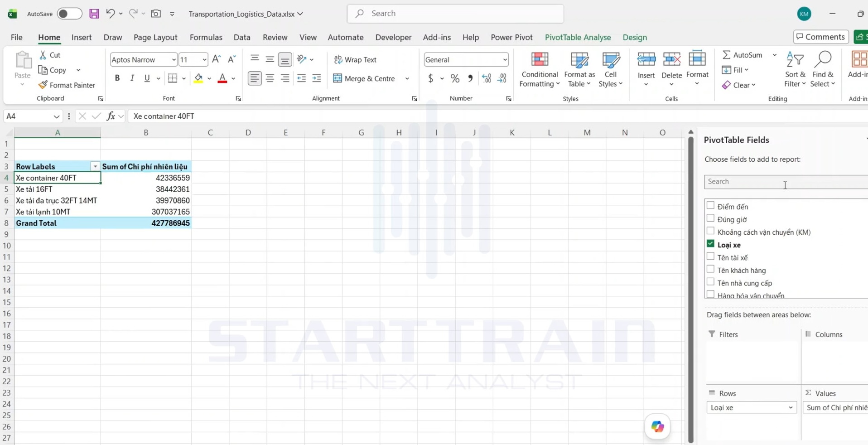Open the font size dropdown

click(x=204, y=59)
